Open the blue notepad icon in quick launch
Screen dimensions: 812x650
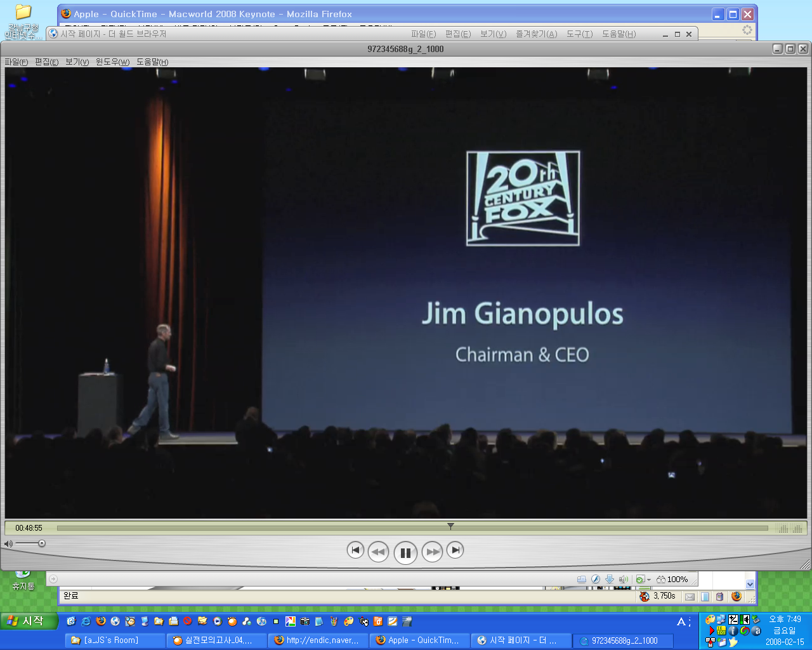point(319,621)
